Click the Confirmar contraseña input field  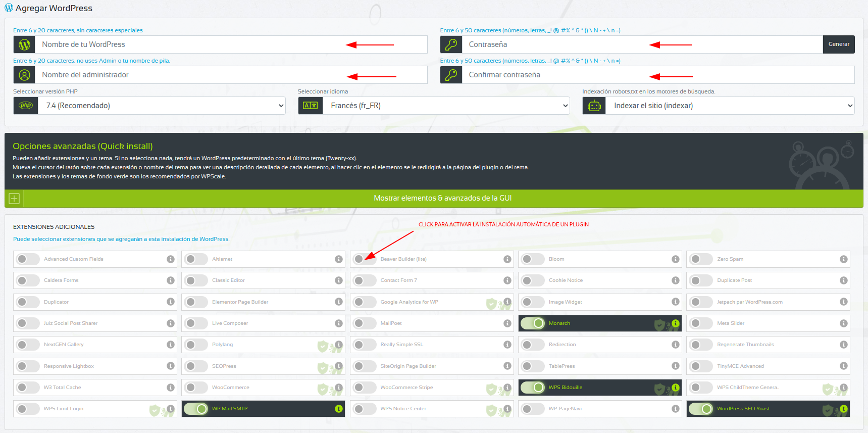tap(658, 75)
